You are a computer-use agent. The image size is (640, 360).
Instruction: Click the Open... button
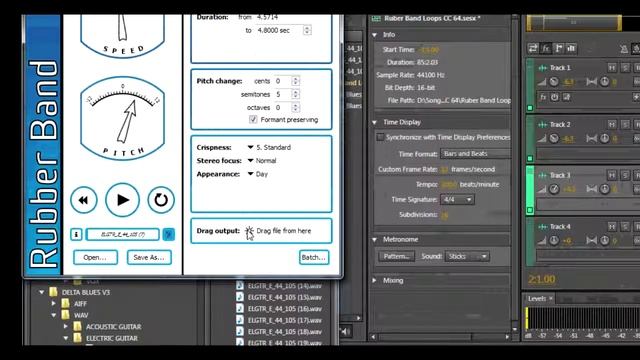coord(95,258)
